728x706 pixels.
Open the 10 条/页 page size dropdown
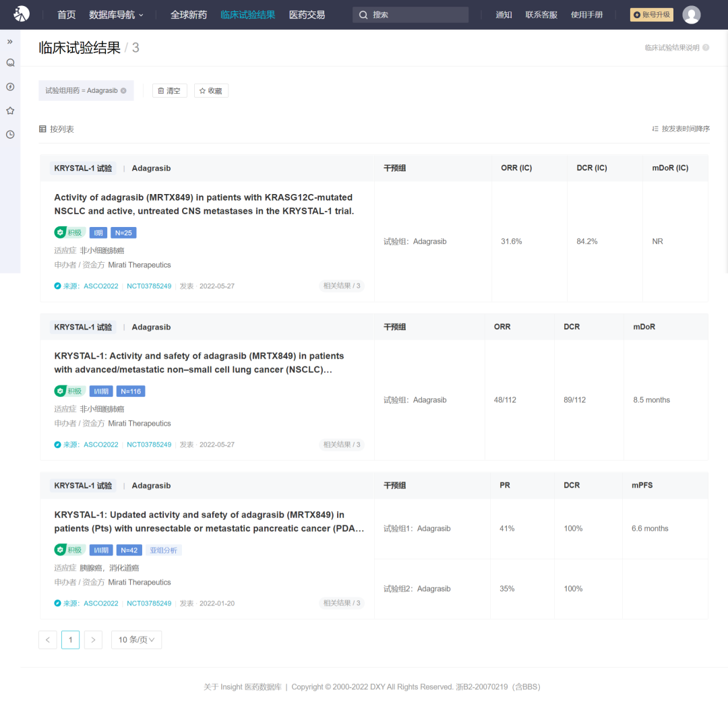point(136,639)
